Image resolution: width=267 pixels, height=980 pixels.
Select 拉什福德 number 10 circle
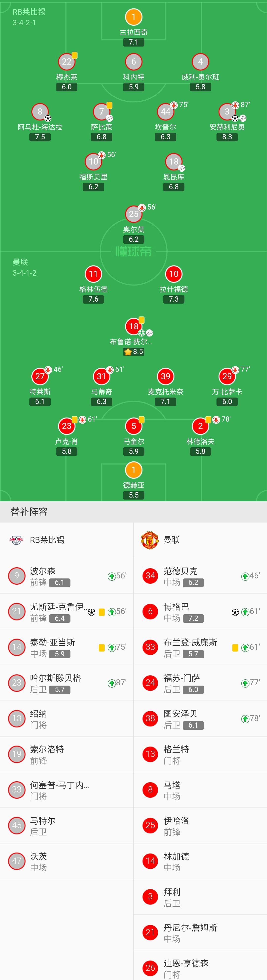pos(174,274)
